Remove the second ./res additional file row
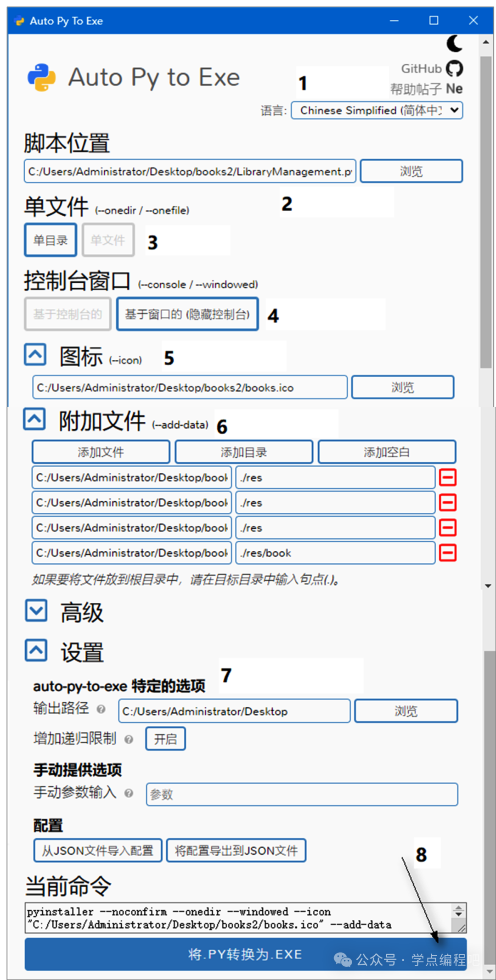Image resolution: width=496 pixels, height=980 pixels. coord(448,503)
